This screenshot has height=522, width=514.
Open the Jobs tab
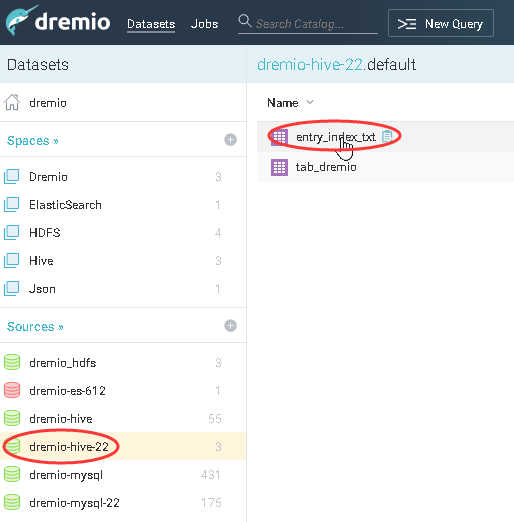pos(204,24)
